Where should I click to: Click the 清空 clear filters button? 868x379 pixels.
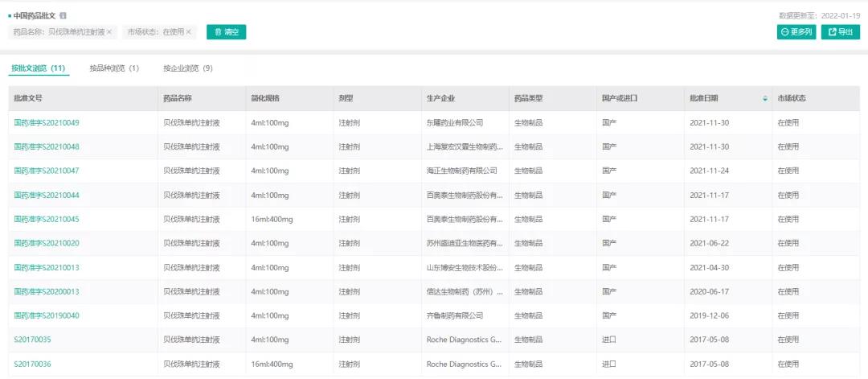click(226, 32)
